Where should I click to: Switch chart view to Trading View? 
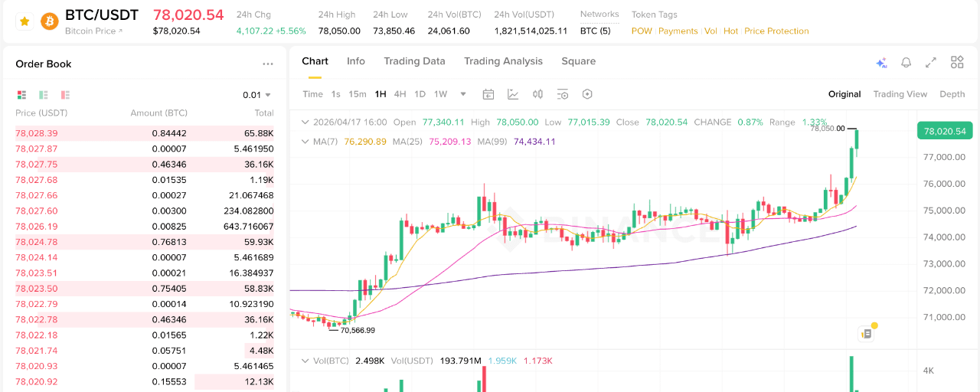click(900, 94)
